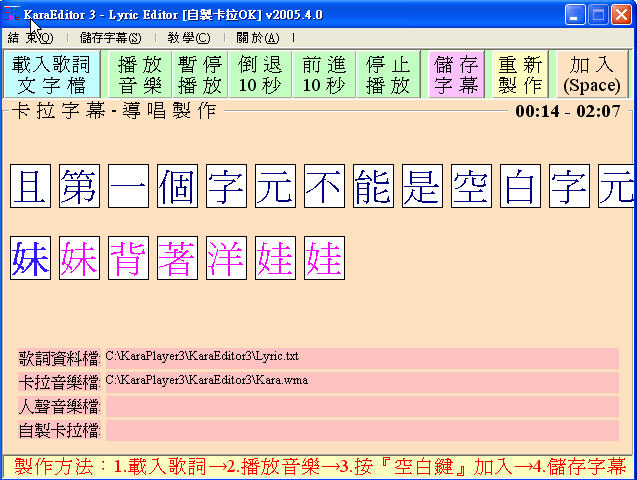Close the KaraEditor window
The width and height of the screenshot is (637, 480).
pos(622,15)
